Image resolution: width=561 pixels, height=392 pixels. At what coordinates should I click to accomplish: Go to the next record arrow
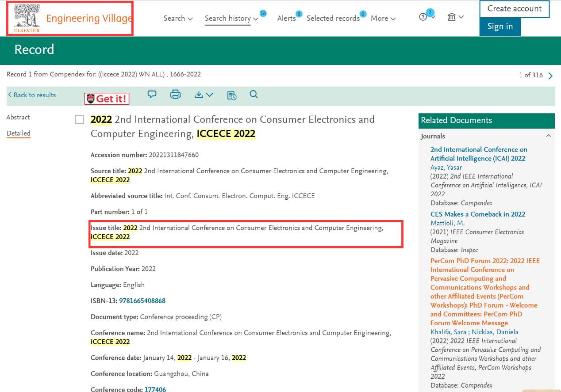pyautogui.click(x=550, y=76)
